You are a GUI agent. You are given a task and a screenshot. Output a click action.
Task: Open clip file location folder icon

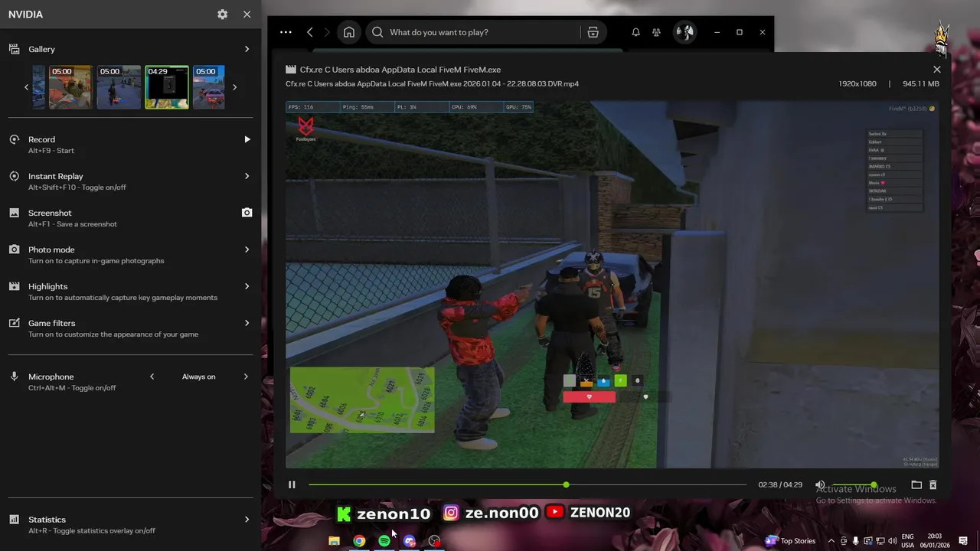(x=916, y=484)
